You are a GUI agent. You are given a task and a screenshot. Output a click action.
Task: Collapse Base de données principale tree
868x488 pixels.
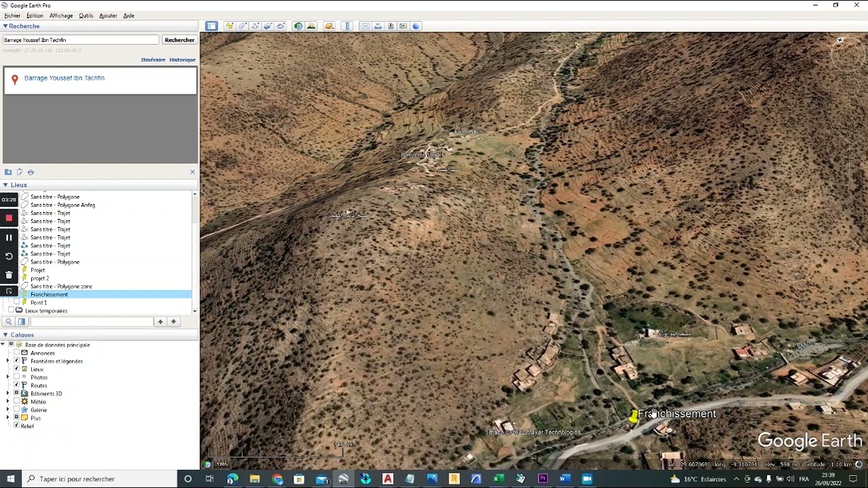click(x=3, y=344)
